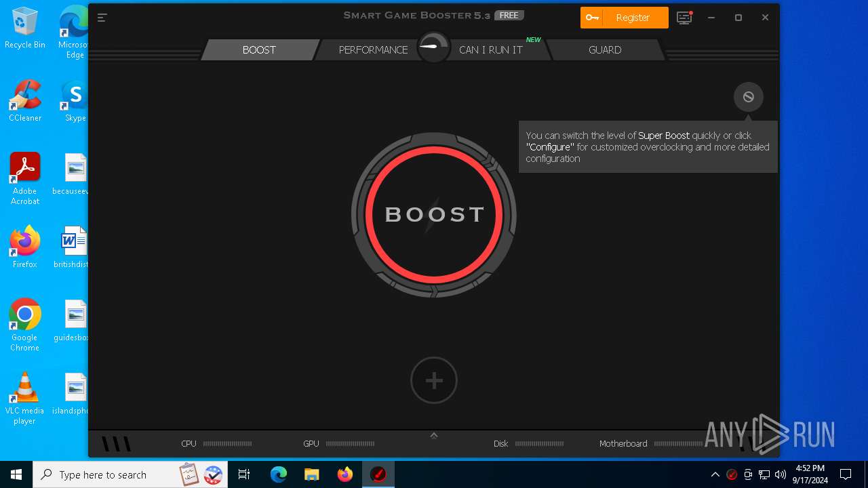868x488 pixels.
Task: Click the network icon in system tray
Action: point(764,474)
